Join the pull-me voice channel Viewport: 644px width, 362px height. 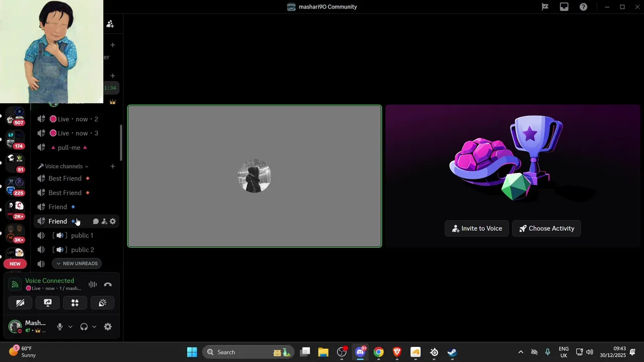[76, 148]
